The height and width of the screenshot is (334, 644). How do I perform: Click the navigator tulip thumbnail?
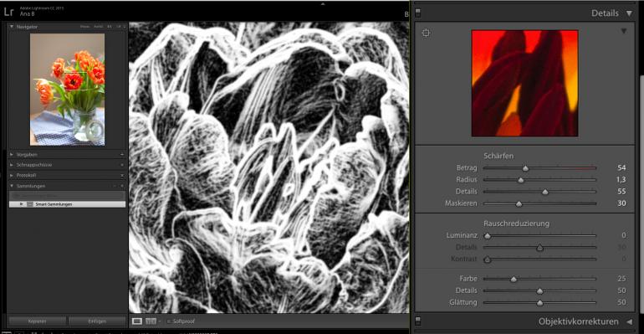click(68, 89)
